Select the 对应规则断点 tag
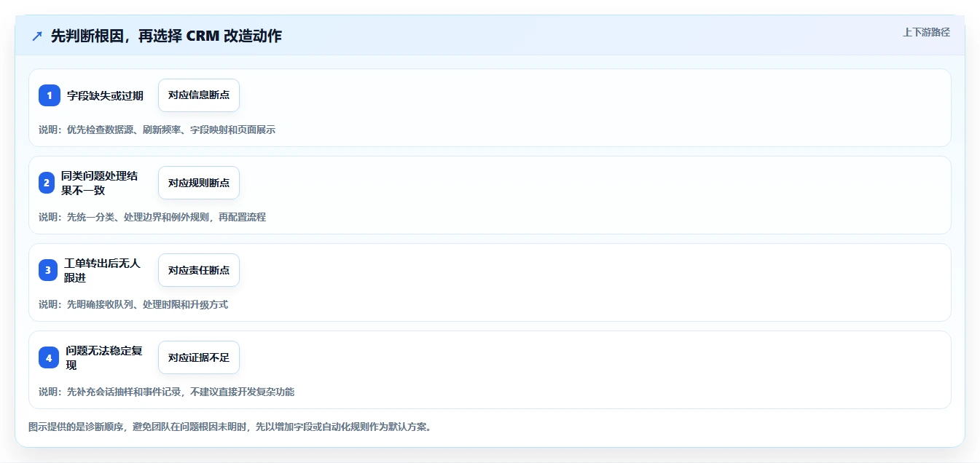Image resolution: width=980 pixels, height=463 pixels. (x=199, y=183)
